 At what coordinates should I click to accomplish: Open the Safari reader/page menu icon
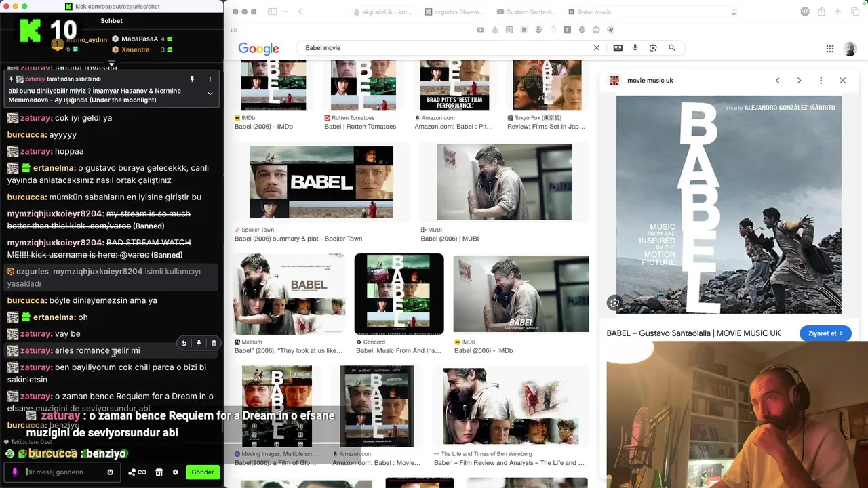[734, 12]
